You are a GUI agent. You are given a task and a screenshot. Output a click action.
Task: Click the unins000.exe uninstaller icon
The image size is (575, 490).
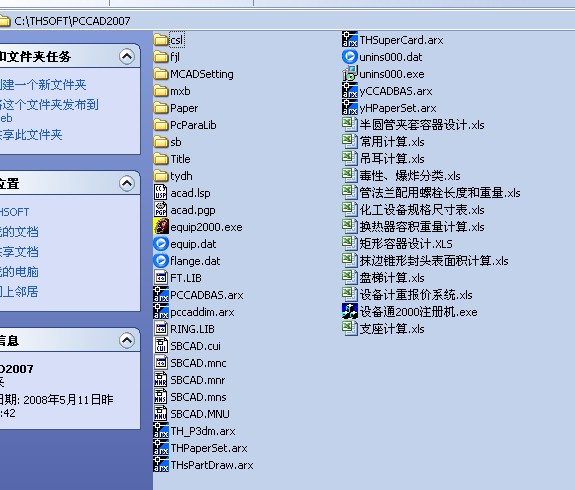tap(349, 74)
